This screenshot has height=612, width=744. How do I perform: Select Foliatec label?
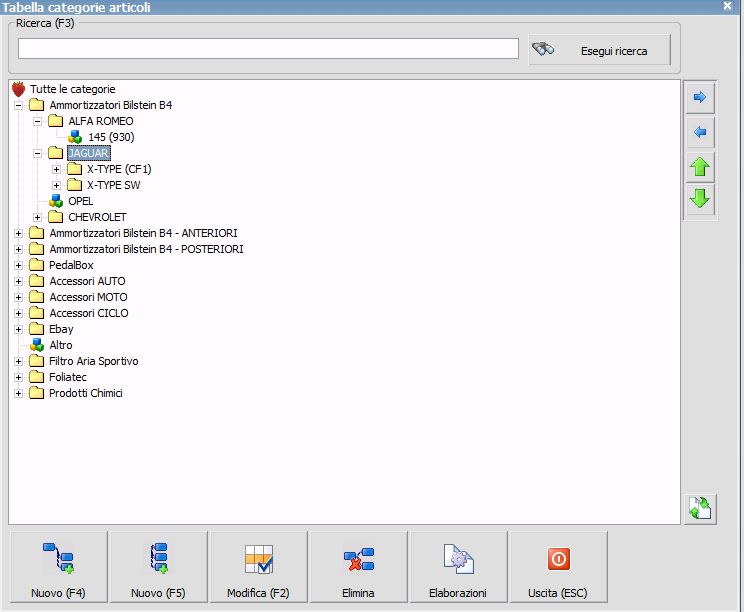(x=68, y=377)
